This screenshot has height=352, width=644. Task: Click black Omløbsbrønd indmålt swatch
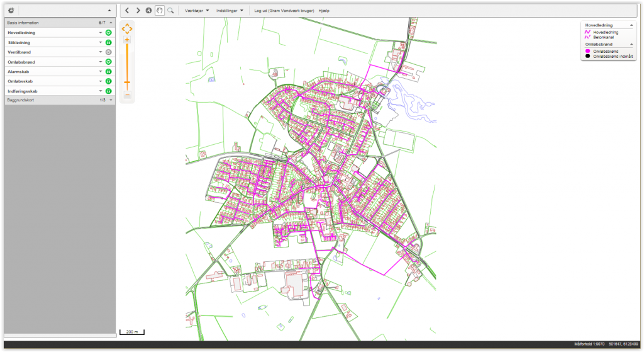point(587,56)
